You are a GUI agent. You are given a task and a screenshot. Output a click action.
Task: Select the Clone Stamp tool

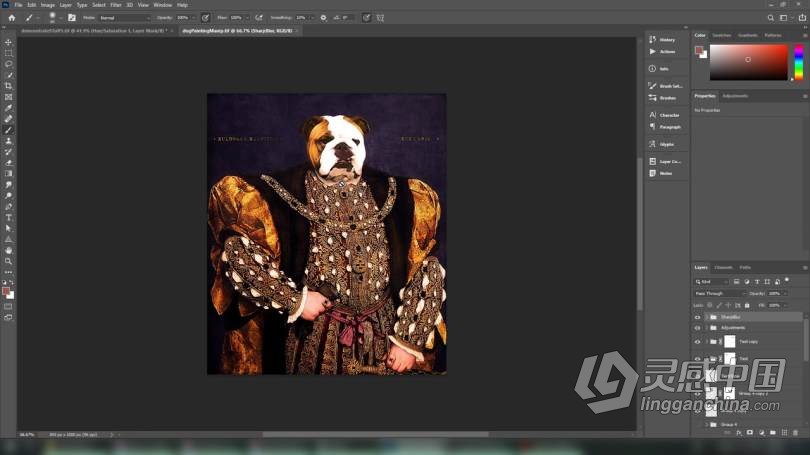point(8,141)
